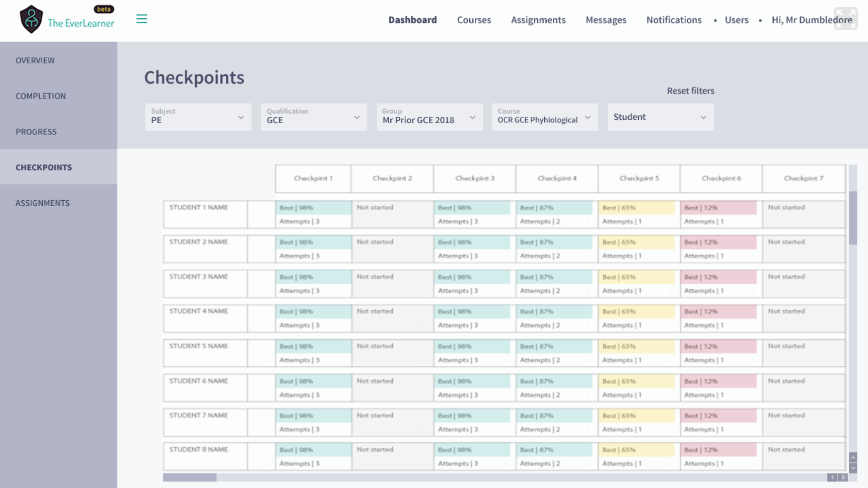Click the Checkpint 4 column header
868x488 pixels.
(557, 178)
